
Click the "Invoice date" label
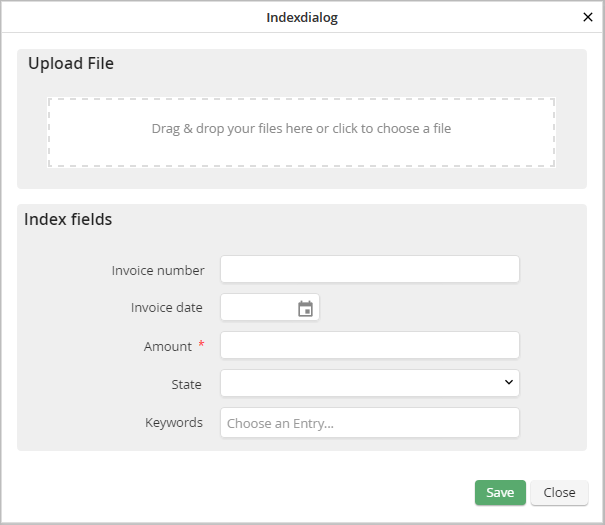pos(167,308)
